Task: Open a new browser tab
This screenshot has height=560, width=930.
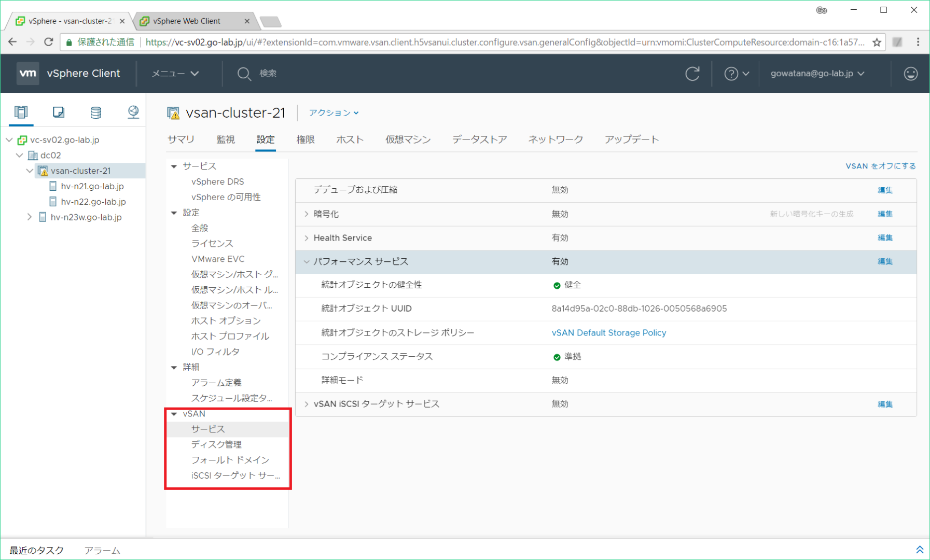Action: click(x=270, y=21)
